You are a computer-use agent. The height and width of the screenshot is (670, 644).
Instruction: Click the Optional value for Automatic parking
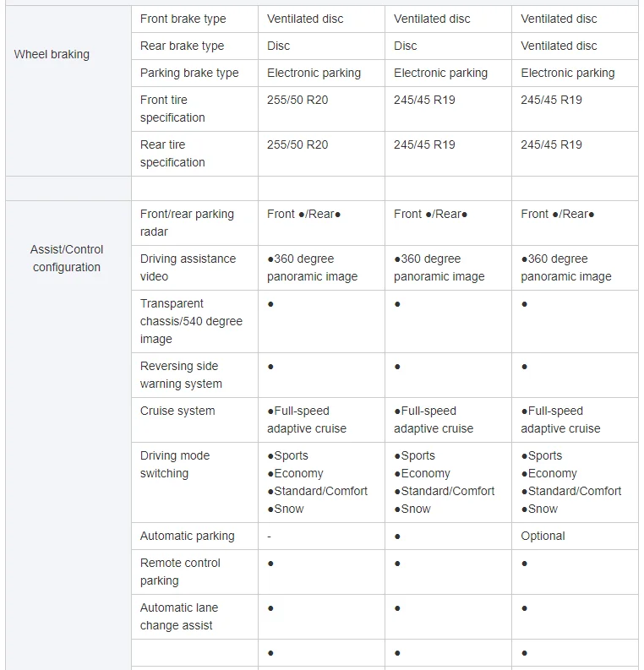(x=543, y=536)
